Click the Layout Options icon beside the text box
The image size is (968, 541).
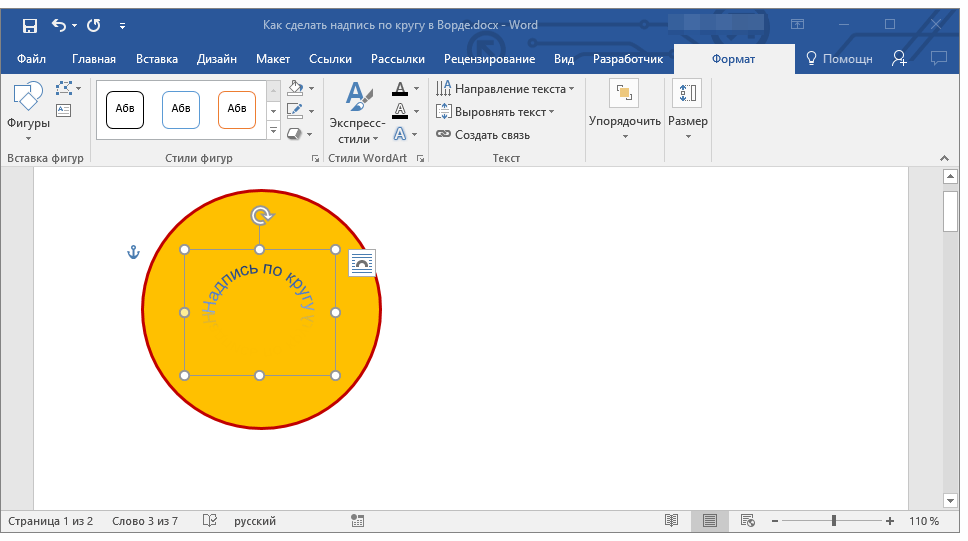[362, 263]
